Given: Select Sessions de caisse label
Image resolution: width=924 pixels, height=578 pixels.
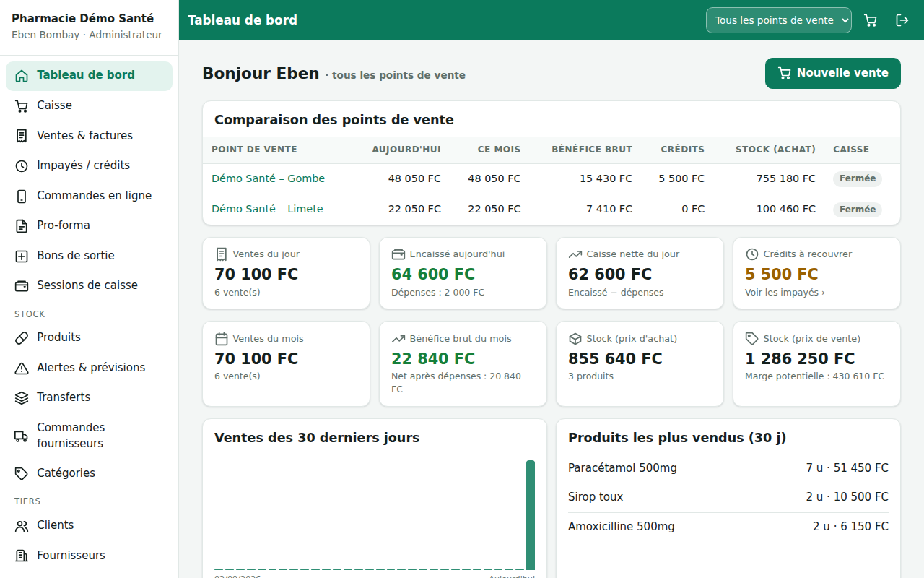Looking at the screenshot, I should click(x=87, y=285).
